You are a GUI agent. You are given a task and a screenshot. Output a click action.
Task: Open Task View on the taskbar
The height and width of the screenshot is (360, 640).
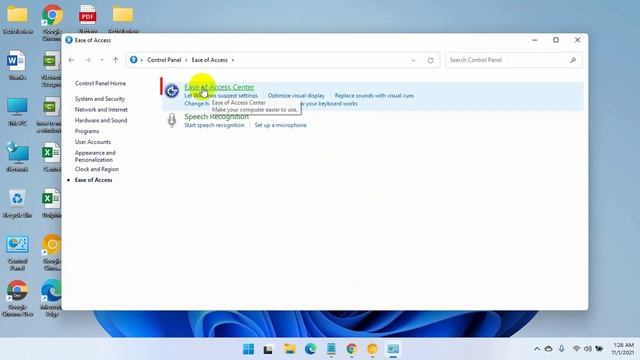tap(268, 349)
